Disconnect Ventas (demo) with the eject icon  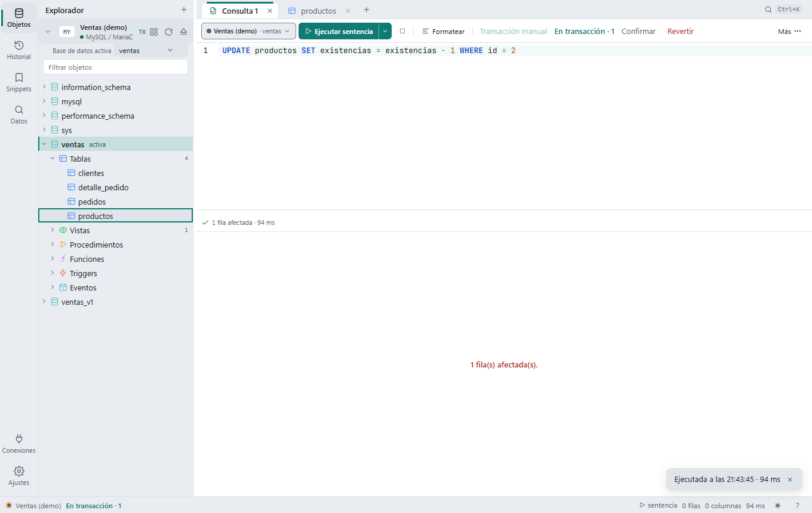point(183,32)
